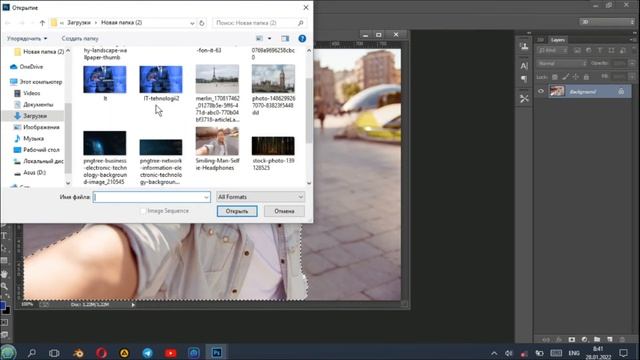The image size is (640, 360).
Task: Select the Path Selection arrow tool
Action: [4, 248]
